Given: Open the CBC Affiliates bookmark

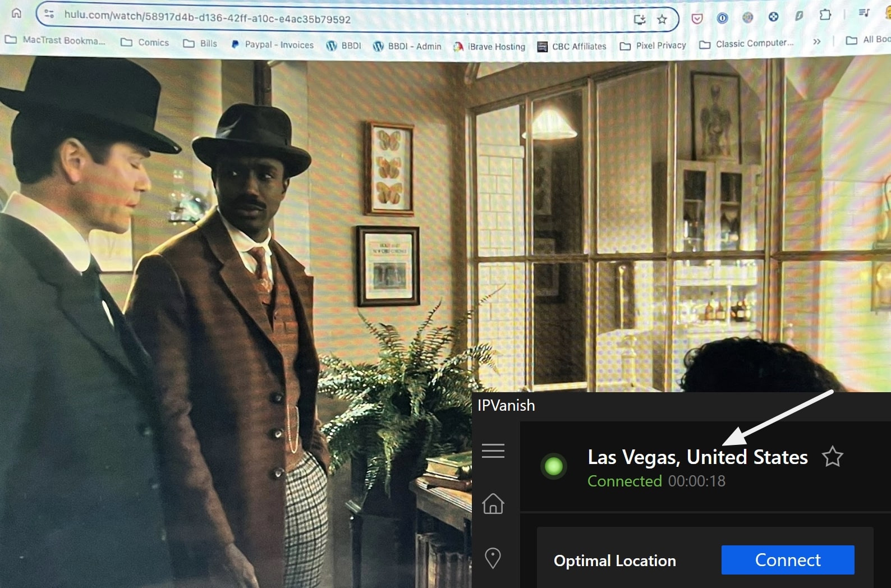Looking at the screenshot, I should pos(572,47).
